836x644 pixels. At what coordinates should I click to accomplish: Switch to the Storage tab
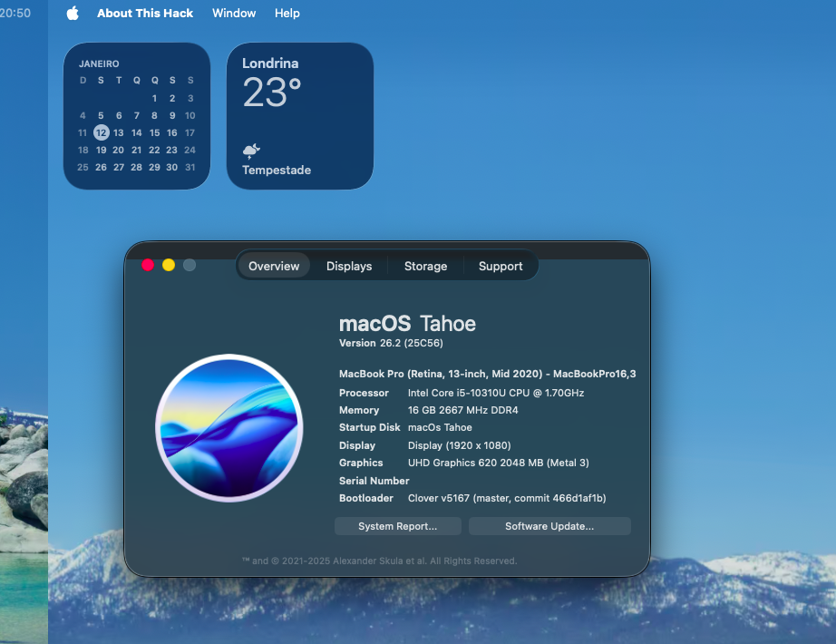point(425,266)
